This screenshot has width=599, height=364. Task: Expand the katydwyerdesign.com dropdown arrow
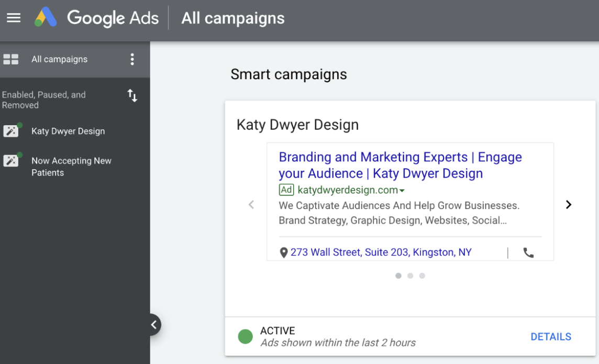(402, 190)
